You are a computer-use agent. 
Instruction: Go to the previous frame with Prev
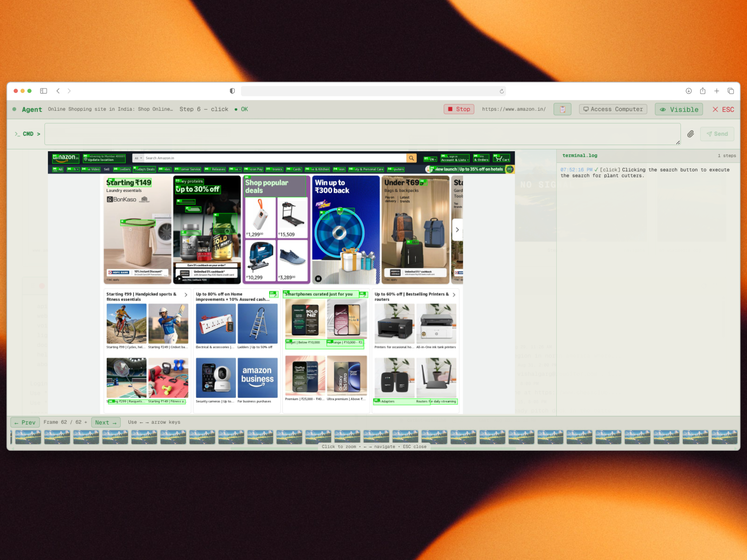pyautogui.click(x=25, y=422)
